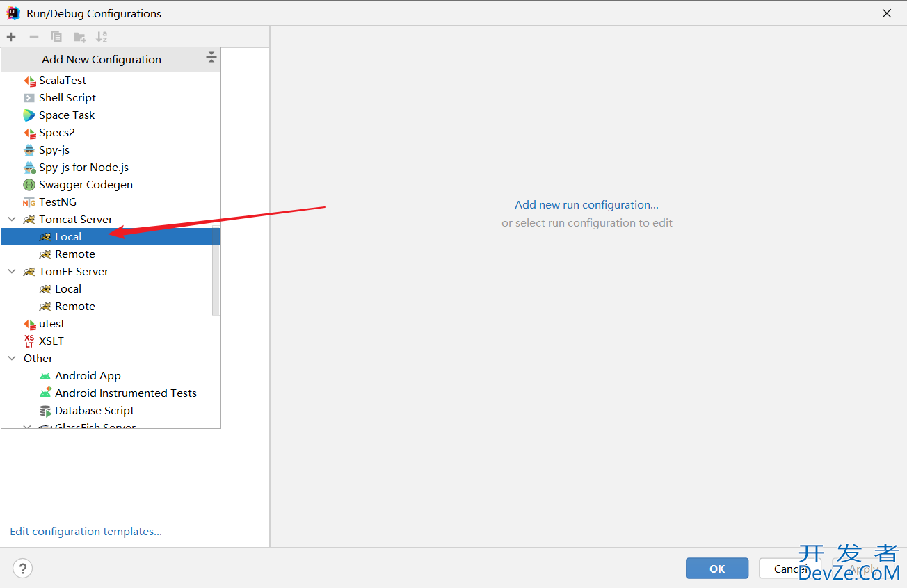Screen dimensions: 907x588
Task: Select the Spy-js icon
Action: [x=29, y=150]
